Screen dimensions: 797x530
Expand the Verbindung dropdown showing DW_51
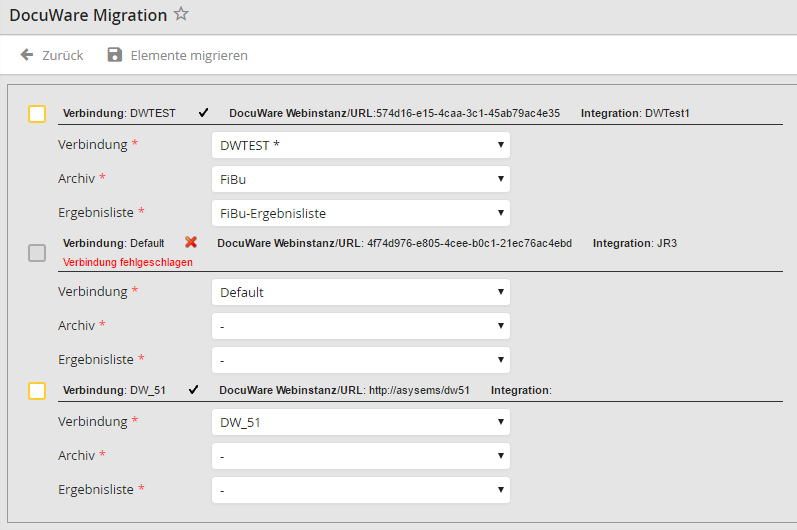361,422
